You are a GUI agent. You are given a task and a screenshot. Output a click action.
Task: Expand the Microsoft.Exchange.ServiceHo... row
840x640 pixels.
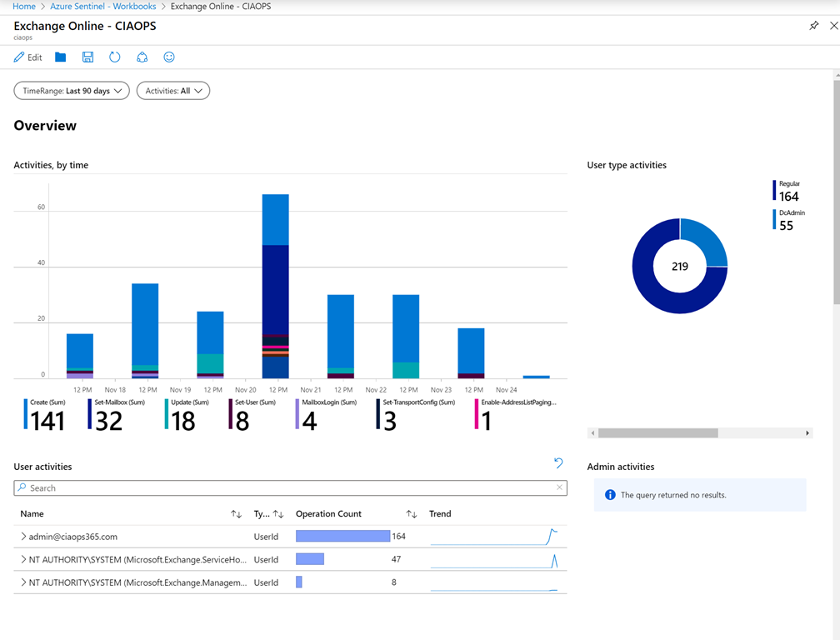(22, 559)
